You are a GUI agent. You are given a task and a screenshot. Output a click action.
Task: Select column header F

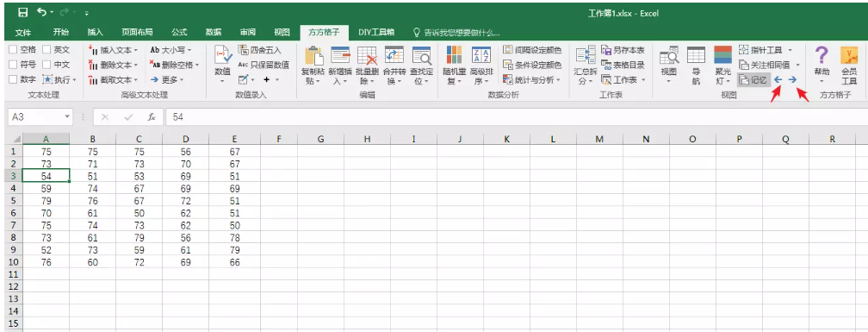point(278,140)
